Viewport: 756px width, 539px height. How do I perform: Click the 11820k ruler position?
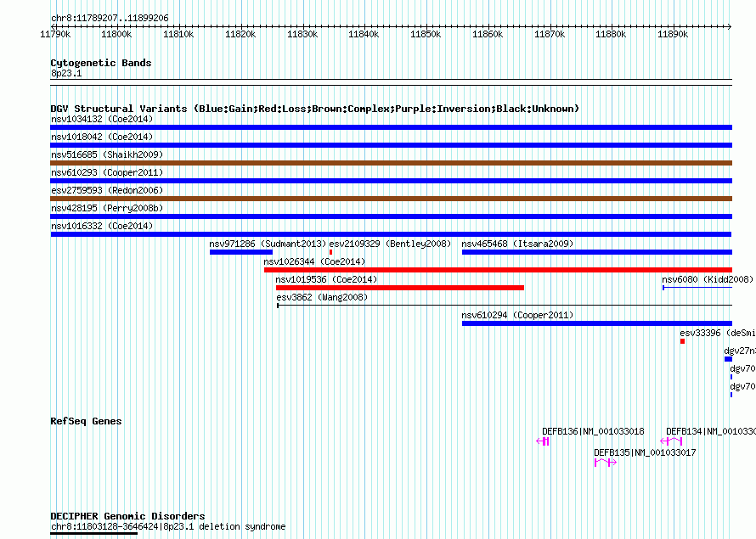pyautogui.click(x=240, y=34)
